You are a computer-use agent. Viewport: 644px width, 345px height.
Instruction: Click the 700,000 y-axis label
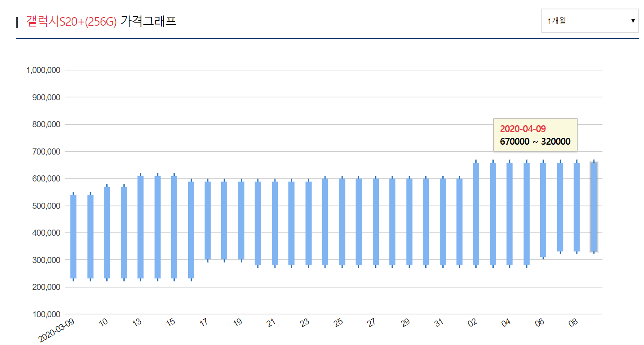[x=46, y=152]
